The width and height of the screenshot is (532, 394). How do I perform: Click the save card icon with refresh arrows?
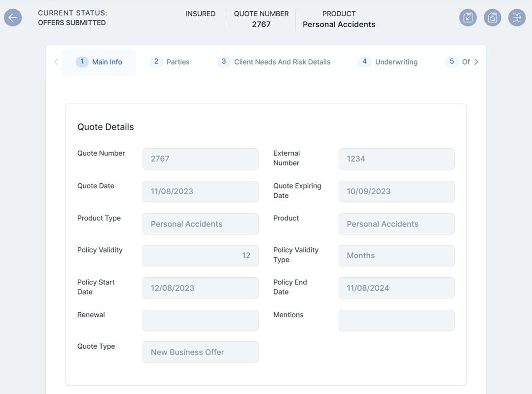pos(492,18)
